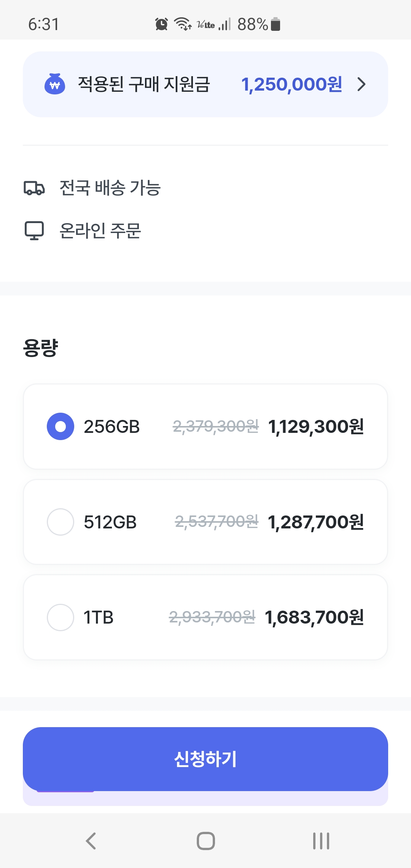The image size is (411, 868).
Task: Tap the Wi-Fi status bar icon
Action: click(183, 24)
